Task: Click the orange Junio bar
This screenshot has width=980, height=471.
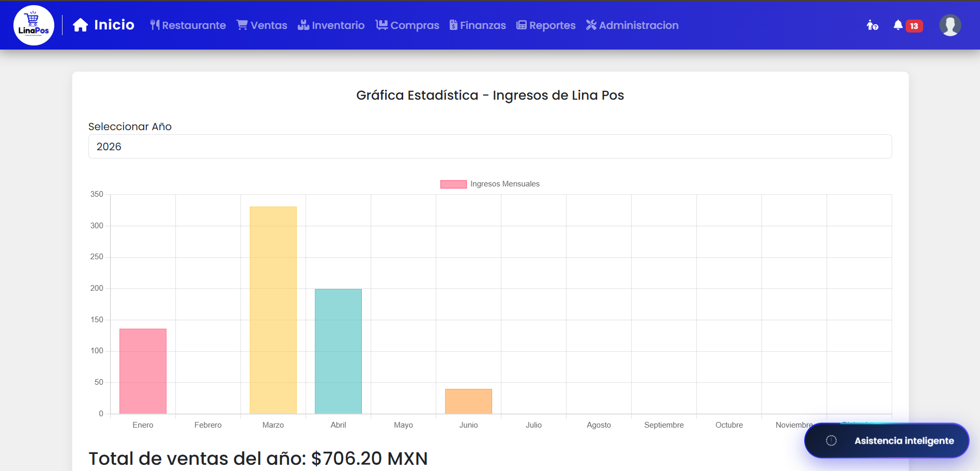Action: pos(468,401)
